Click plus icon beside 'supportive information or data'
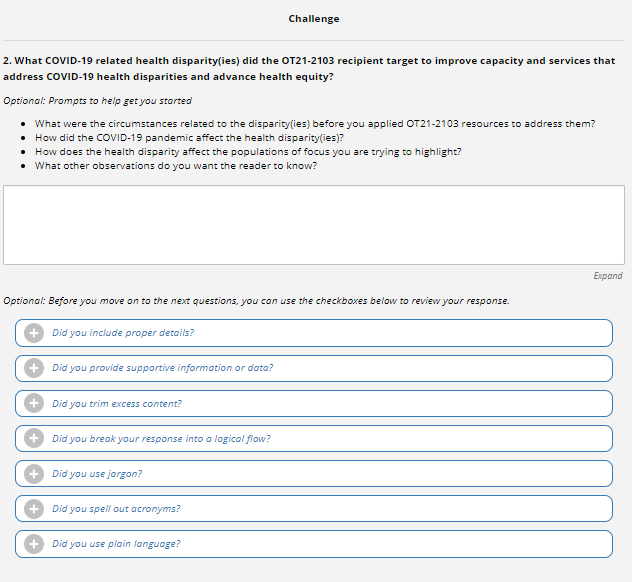 tap(33, 368)
